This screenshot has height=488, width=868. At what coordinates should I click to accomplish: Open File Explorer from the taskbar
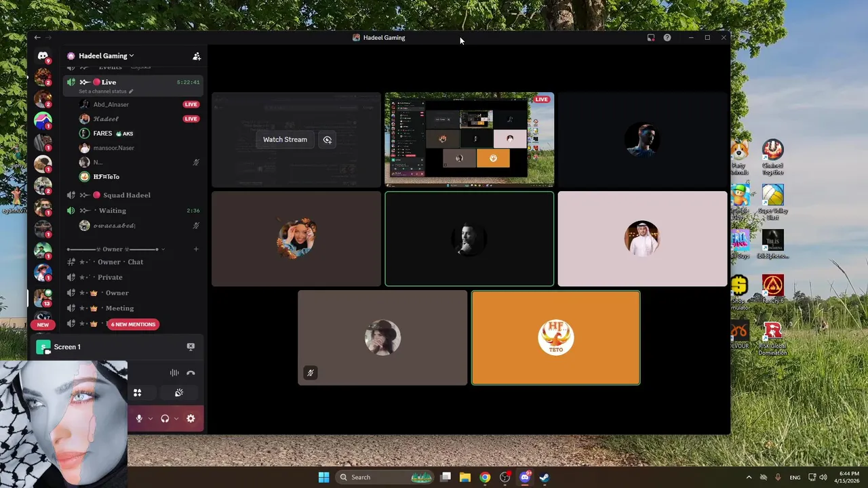pos(465,477)
